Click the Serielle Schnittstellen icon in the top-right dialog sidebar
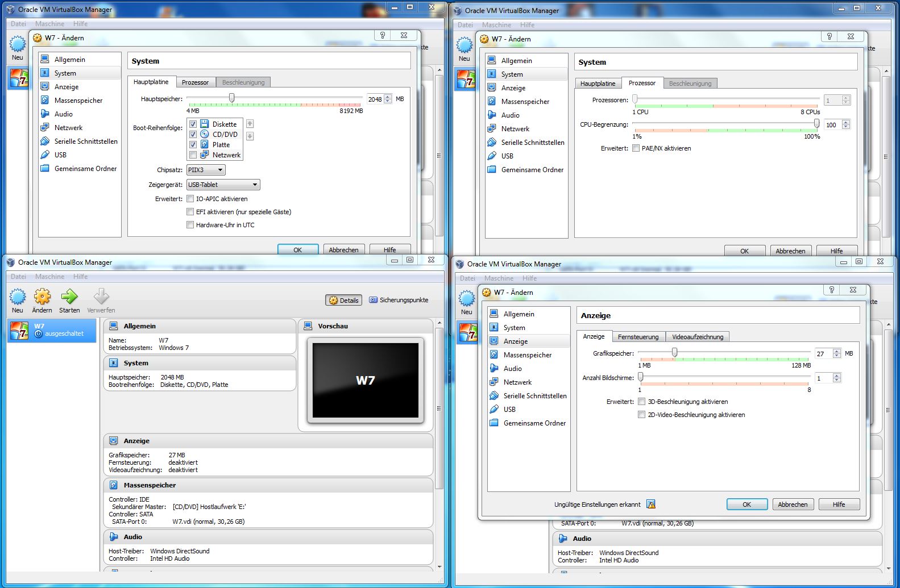Viewport: 900px width, 588px height. 492,142
